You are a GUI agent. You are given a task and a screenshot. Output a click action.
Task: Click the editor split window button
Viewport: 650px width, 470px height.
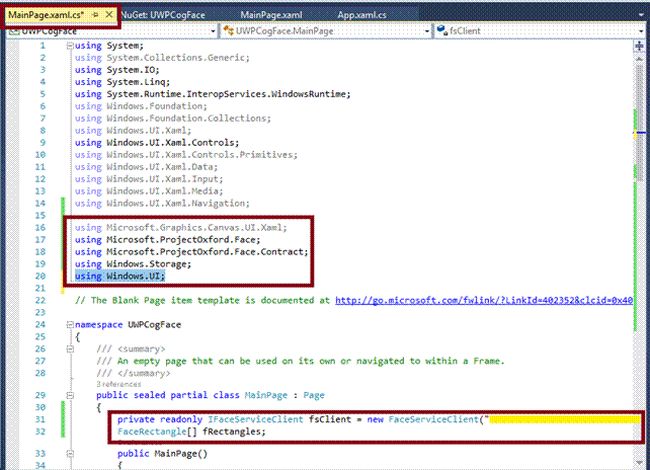point(639,46)
